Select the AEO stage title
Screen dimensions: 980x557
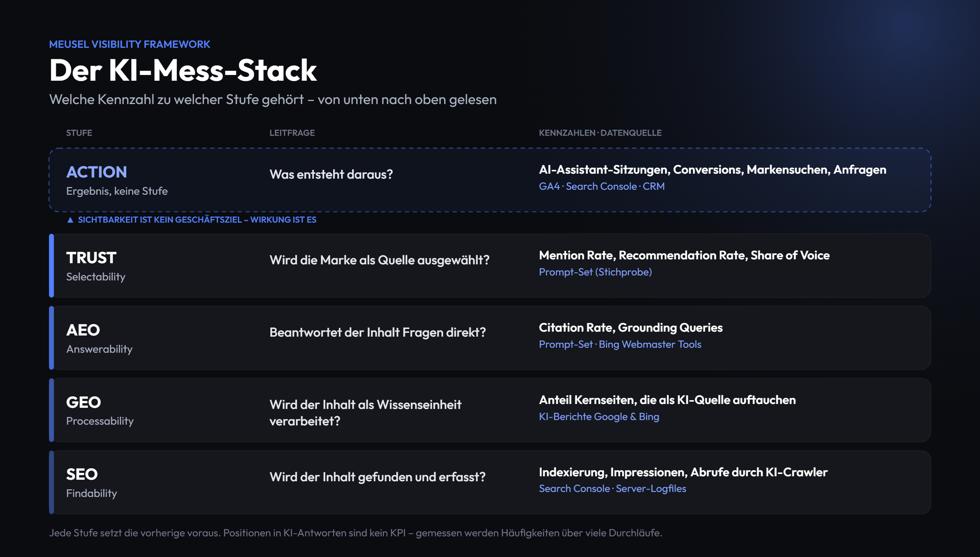[x=83, y=330]
